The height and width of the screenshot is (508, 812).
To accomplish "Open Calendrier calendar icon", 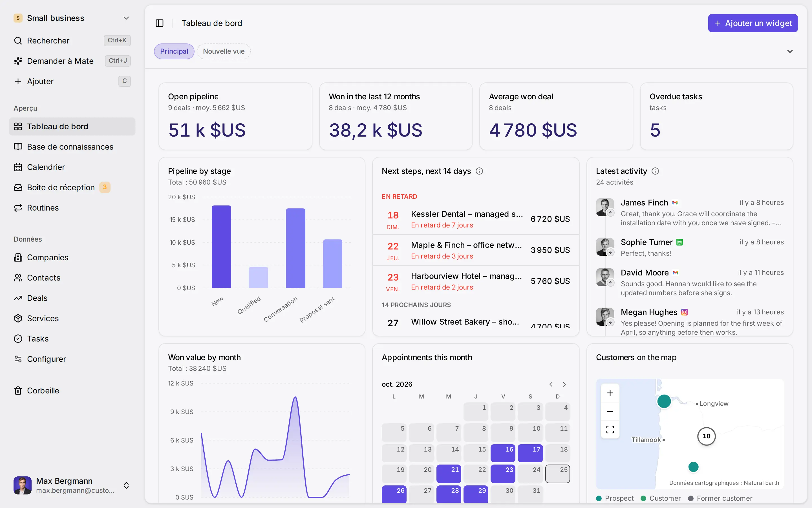I will click(18, 167).
